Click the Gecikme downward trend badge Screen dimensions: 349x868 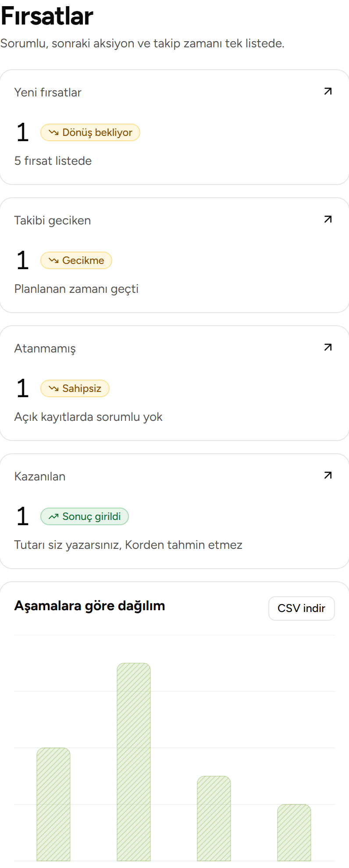click(x=76, y=260)
